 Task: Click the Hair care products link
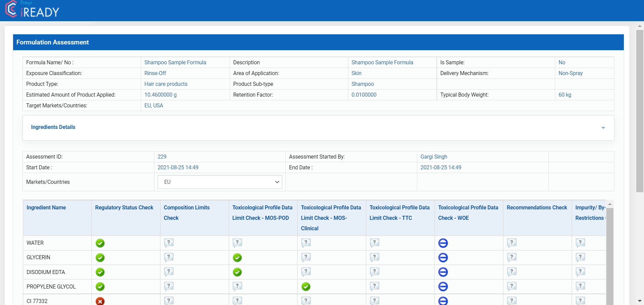pos(166,84)
